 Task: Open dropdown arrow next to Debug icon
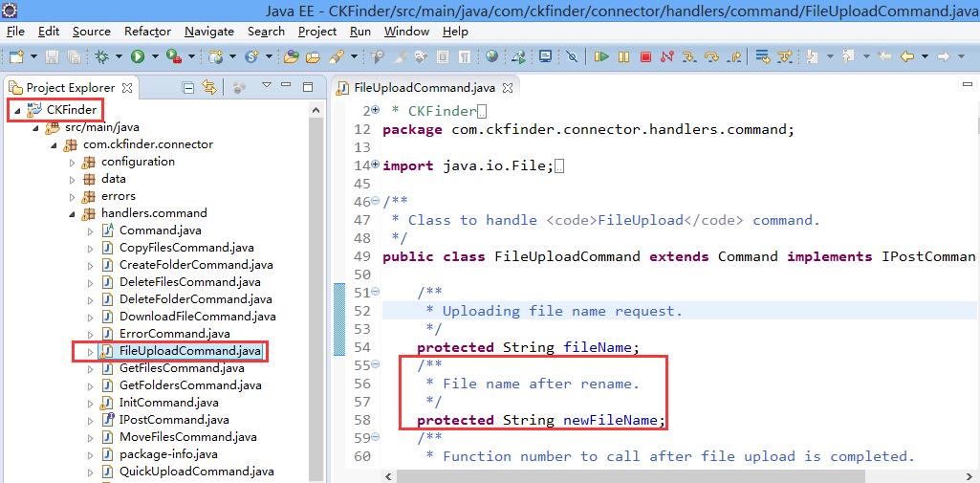(119, 56)
